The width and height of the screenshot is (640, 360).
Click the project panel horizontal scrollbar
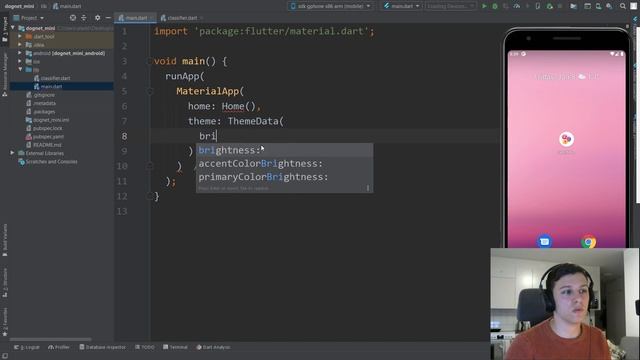[51, 339]
